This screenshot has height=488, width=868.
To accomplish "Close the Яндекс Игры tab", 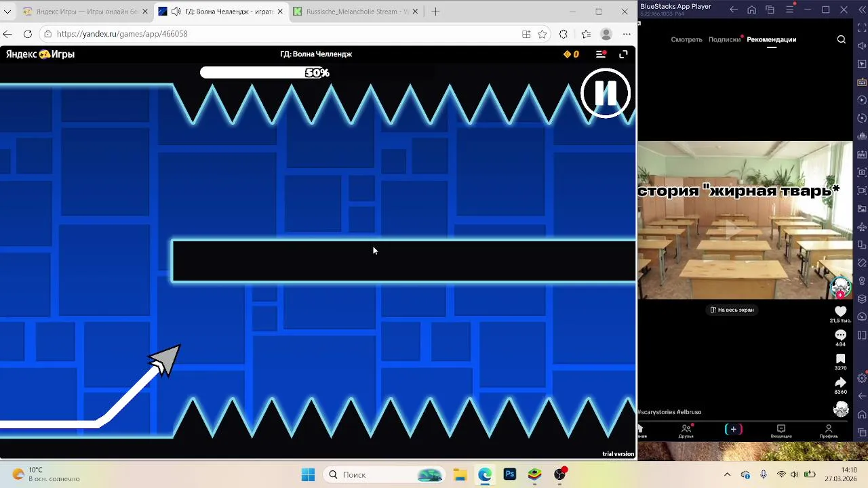I will tap(144, 12).
